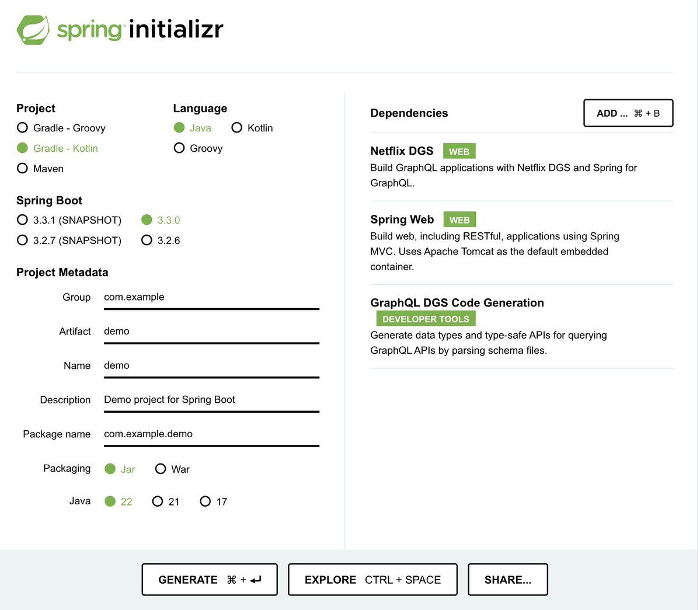The width and height of the screenshot is (700, 610).
Task: Click the Description field label
Action: point(65,400)
